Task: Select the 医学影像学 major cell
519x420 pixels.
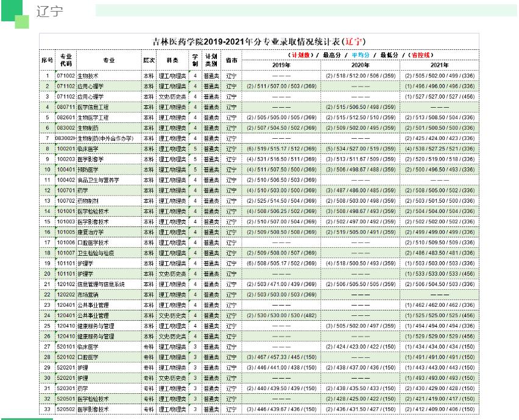Action: [x=109, y=159]
